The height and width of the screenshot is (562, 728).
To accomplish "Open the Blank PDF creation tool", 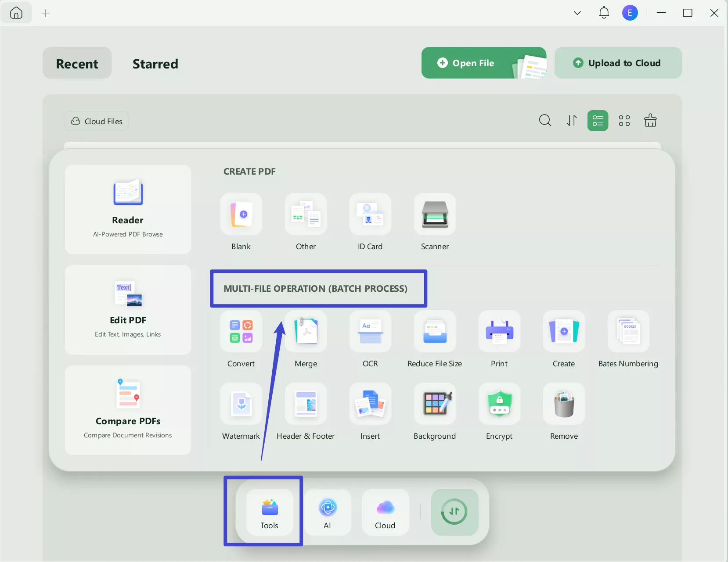I will [241, 214].
